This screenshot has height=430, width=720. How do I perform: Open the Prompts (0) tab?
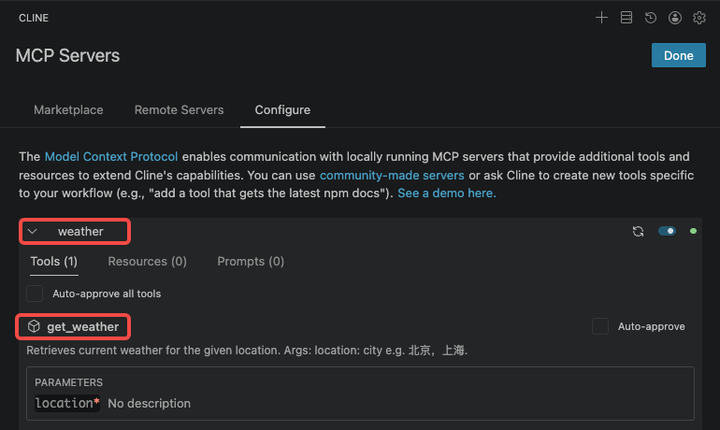250,261
